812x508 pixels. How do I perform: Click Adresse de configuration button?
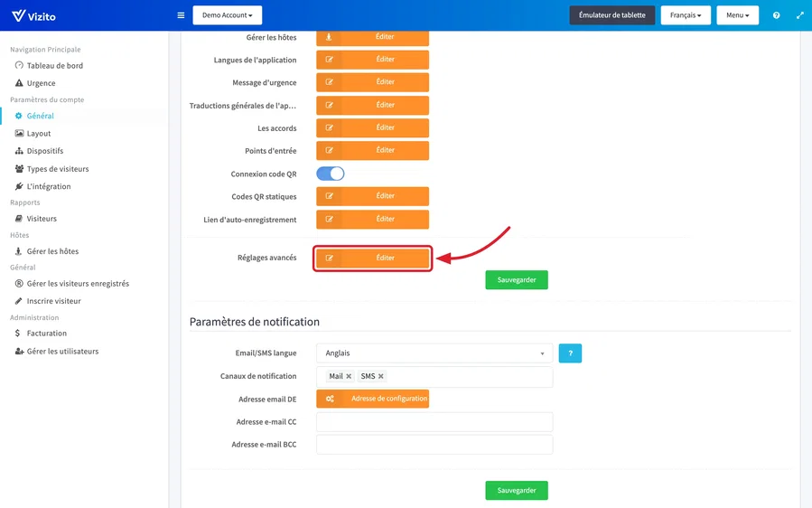pos(372,399)
